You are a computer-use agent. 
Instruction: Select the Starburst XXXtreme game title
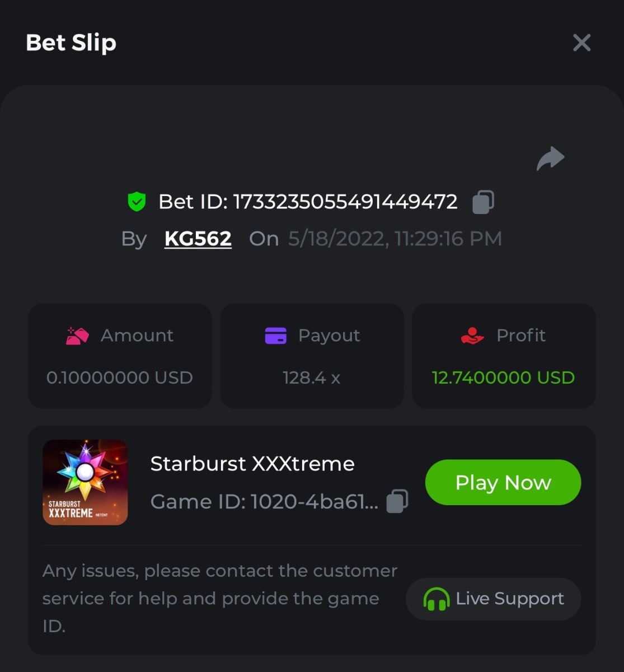point(252,464)
